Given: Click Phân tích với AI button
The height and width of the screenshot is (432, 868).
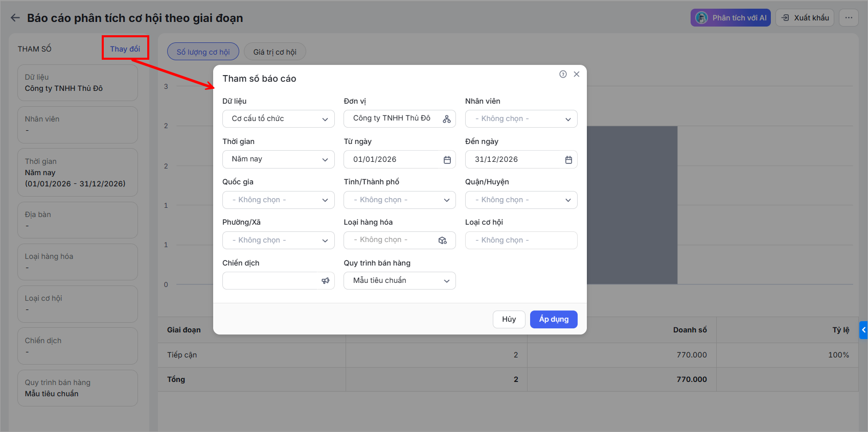Looking at the screenshot, I should (x=730, y=18).
